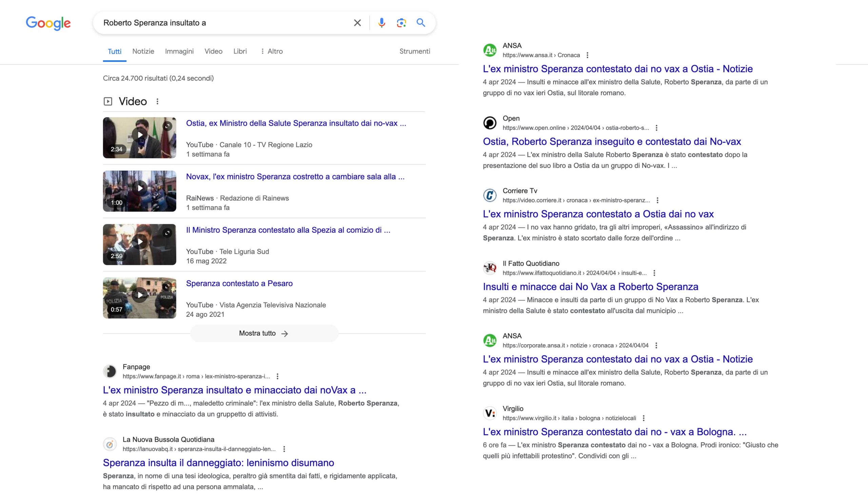Screen dimensions: 868x500
Task: Click the Open site favicon
Action: (490, 123)
